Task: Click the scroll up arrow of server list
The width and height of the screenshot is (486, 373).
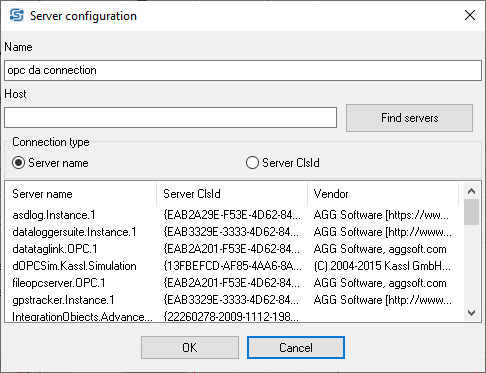Action: (471, 191)
